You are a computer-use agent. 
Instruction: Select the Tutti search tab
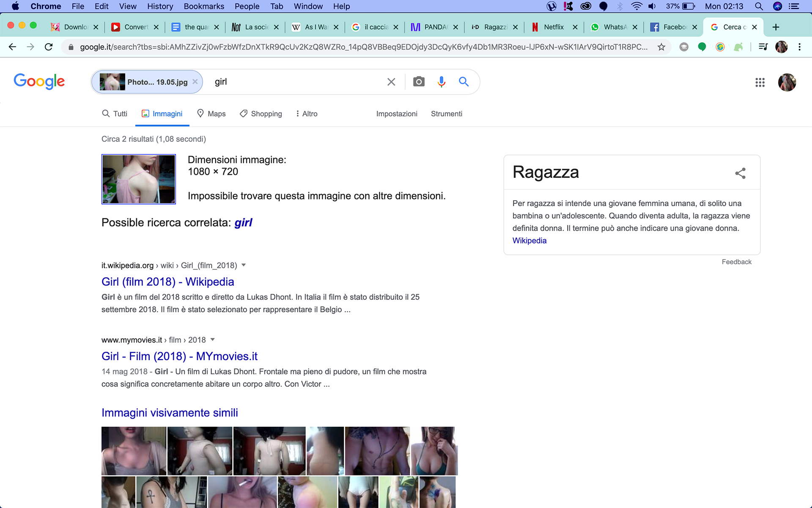(x=115, y=113)
